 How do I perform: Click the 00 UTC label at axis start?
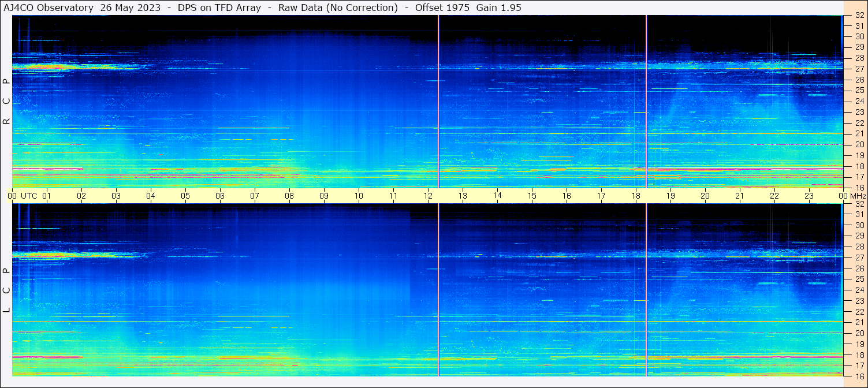22,196
